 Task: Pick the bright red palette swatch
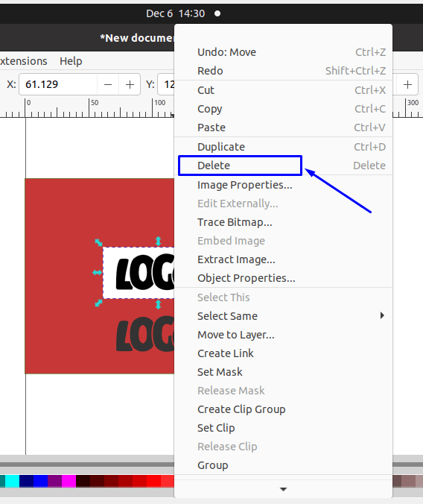point(153,481)
